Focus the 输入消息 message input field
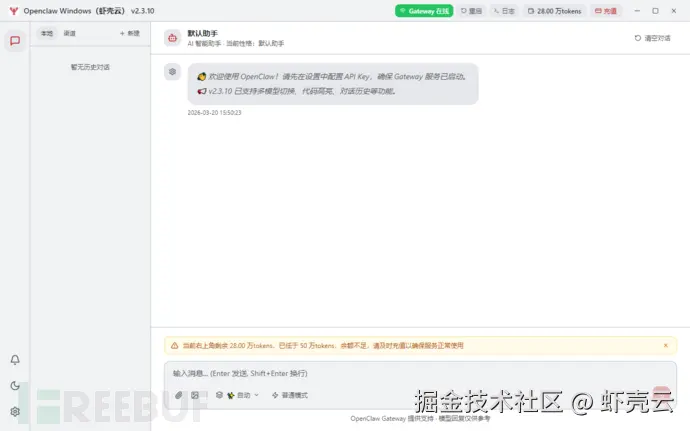Image resolution: width=690 pixels, height=431 pixels. [420, 374]
